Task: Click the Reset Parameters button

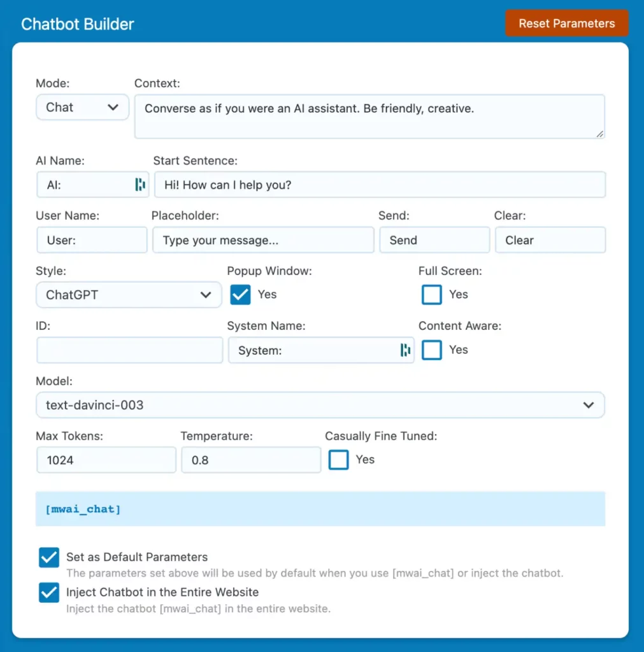Action: pyautogui.click(x=567, y=24)
